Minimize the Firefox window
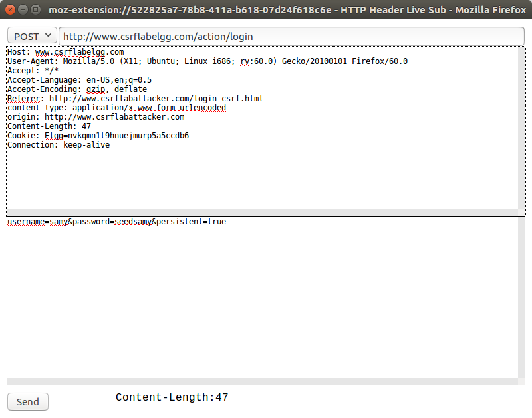 23,10
